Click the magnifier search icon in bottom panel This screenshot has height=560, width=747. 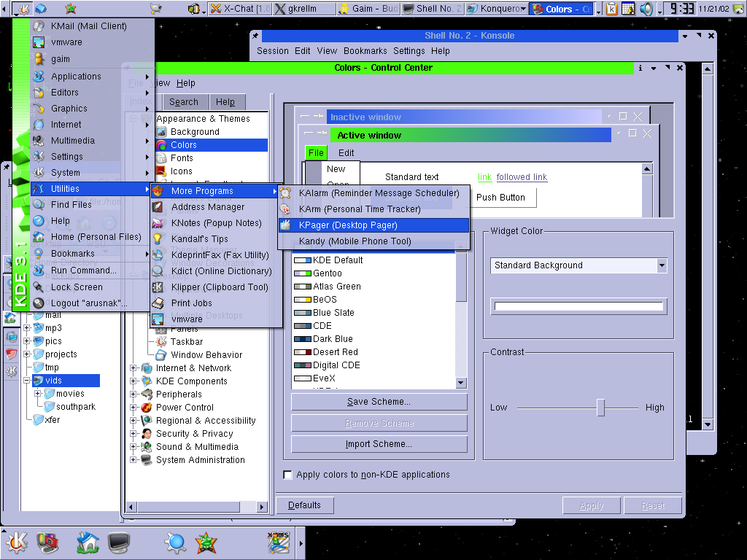point(175,542)
